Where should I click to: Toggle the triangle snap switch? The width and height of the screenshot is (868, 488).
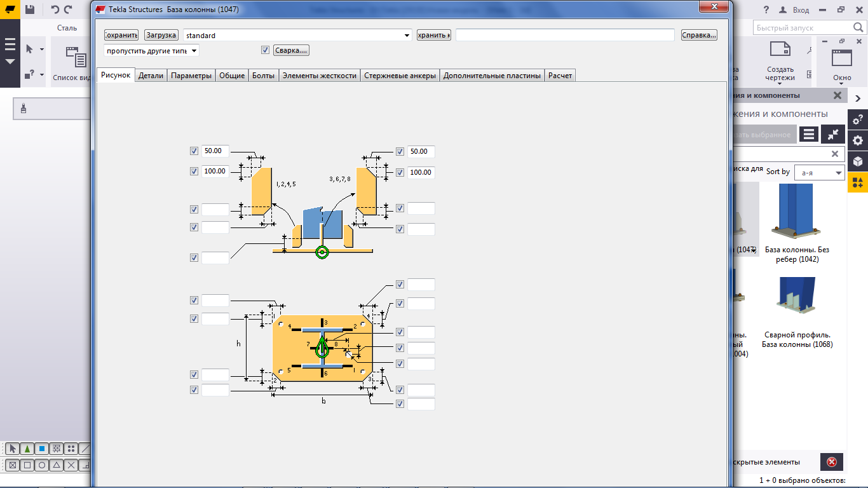tap(57, 465)
